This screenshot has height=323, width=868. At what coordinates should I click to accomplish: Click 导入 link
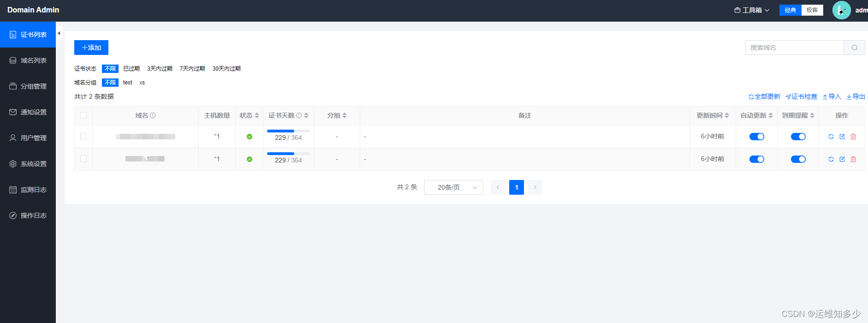832,96
